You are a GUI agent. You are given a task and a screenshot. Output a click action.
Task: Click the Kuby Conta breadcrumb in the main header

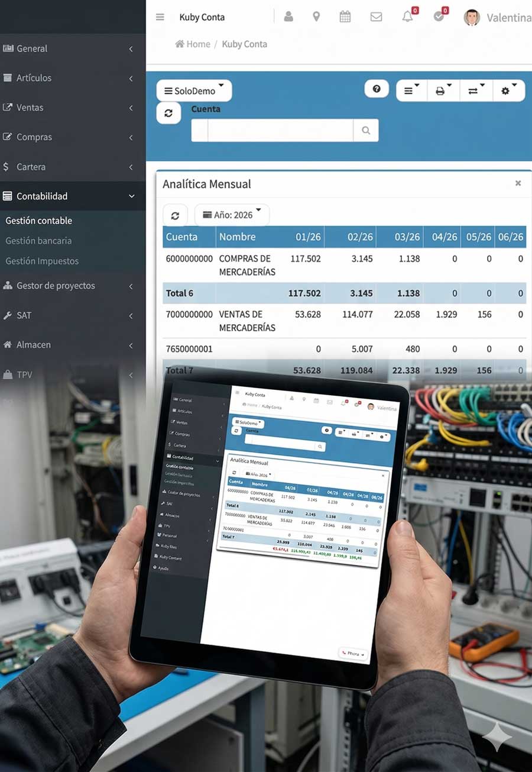coord(244,44)
